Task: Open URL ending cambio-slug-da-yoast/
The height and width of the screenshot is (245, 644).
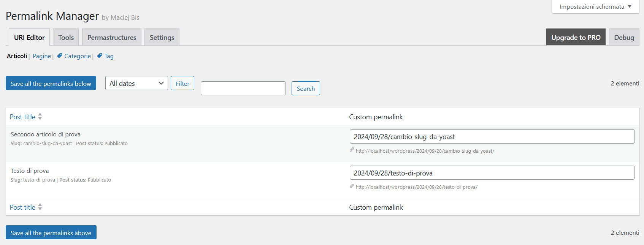Action: [425, 151]
